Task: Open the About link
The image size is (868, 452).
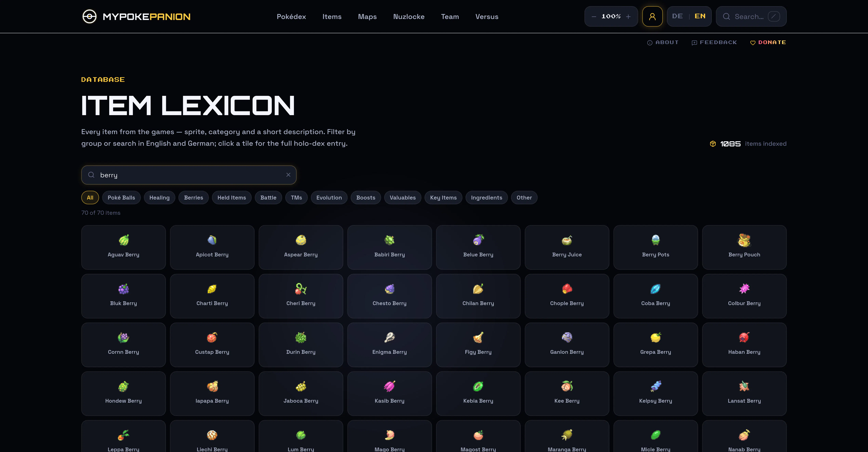Action: (x=663, y=42)
